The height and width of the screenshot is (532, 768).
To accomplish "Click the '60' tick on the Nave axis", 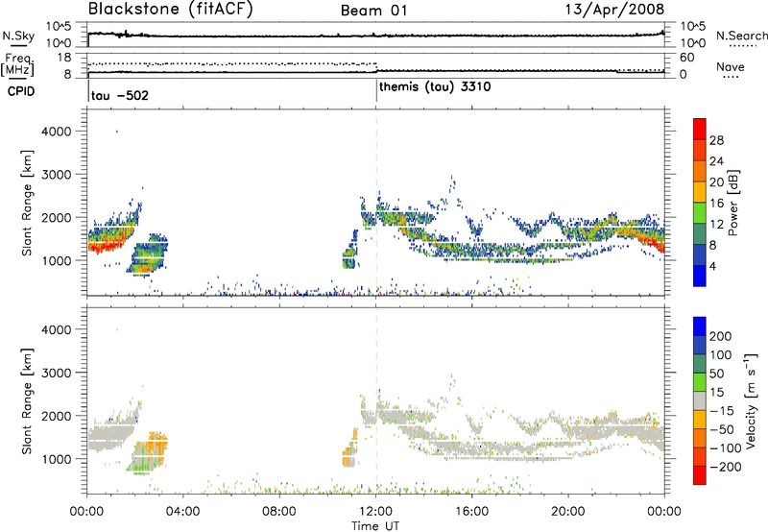I will [x=687, y=58].
